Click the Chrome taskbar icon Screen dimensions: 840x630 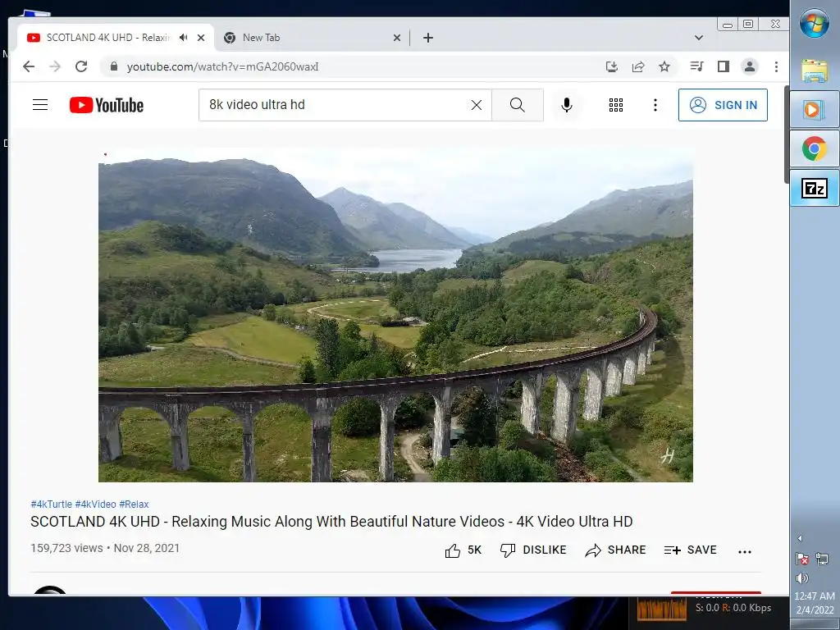(x=815, y=149)
